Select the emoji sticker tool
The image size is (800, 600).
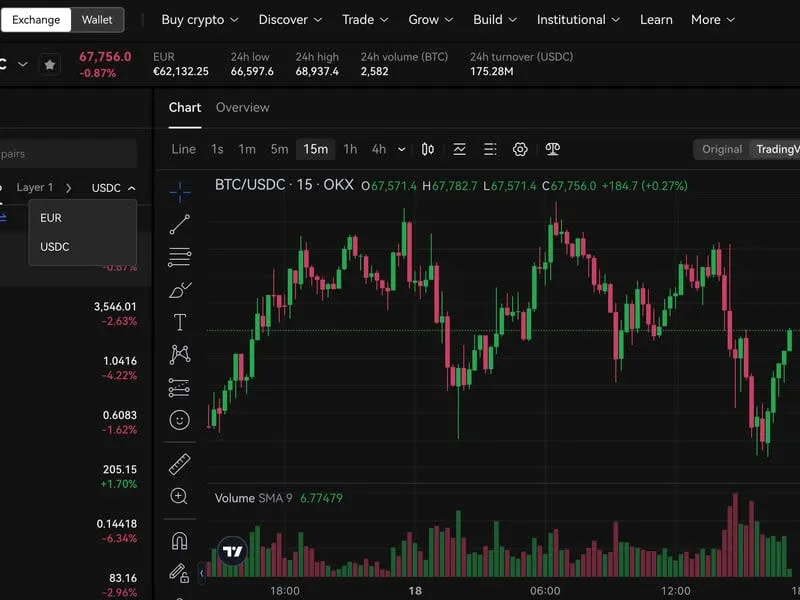click(x=179, y=420)
